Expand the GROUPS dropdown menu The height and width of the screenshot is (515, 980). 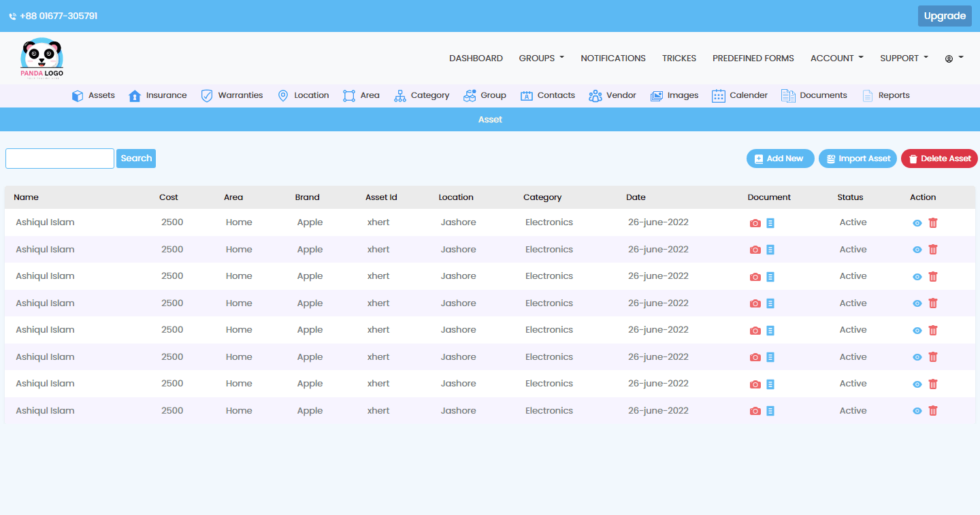[541, 59]
